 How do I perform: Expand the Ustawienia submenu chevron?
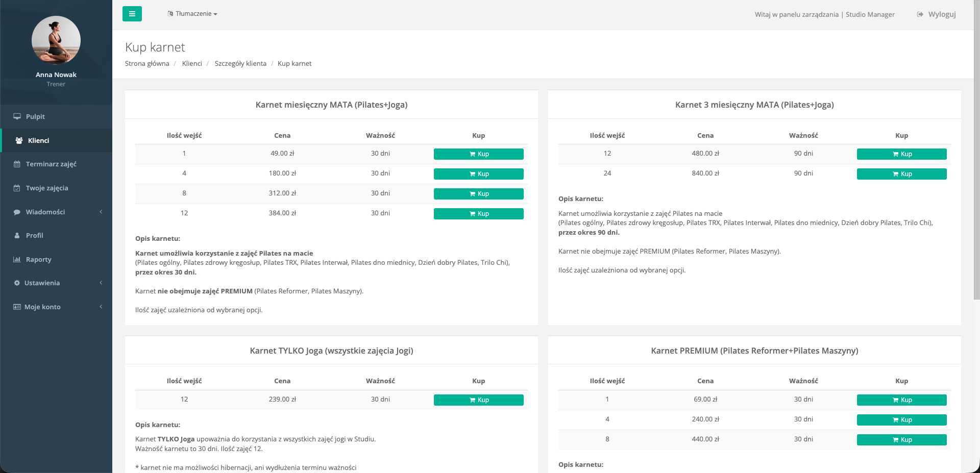click(x=101, y=283)
